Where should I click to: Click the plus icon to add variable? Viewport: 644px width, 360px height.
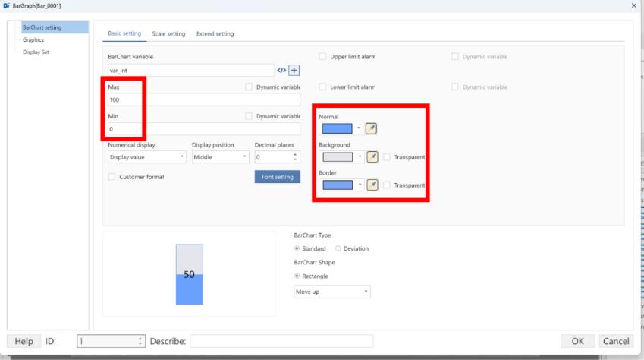pyautogui.click(x=294, y=71)
